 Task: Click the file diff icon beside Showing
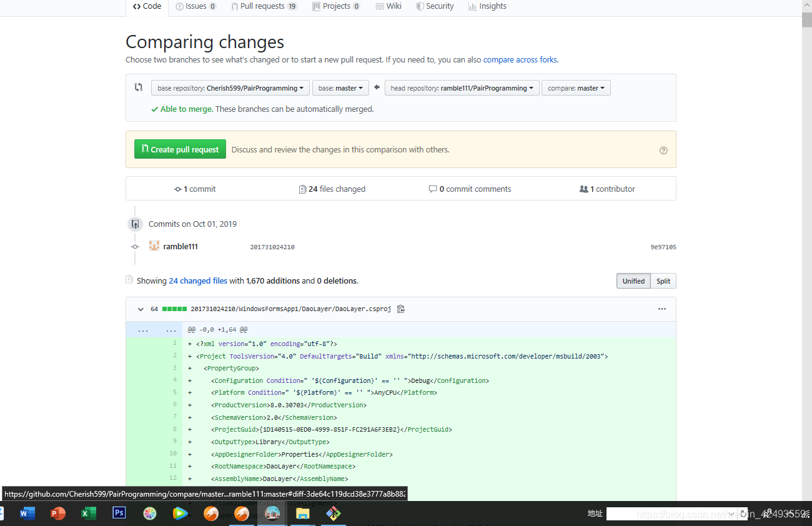(x=129, y=280)
